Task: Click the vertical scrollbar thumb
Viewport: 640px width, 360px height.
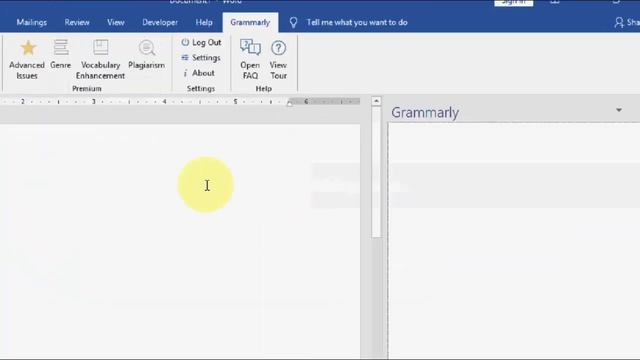Action: [x=376, y=172]
